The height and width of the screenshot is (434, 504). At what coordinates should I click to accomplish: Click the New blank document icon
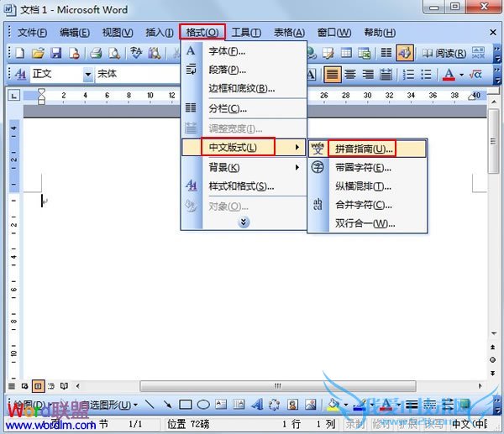click(x=20, y=53)
